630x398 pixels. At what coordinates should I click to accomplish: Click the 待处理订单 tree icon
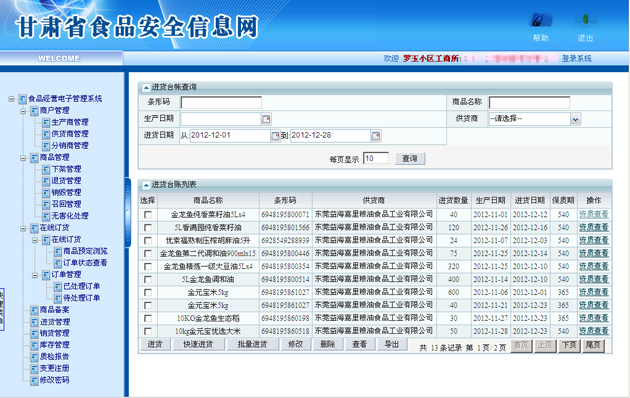[58, 298]
